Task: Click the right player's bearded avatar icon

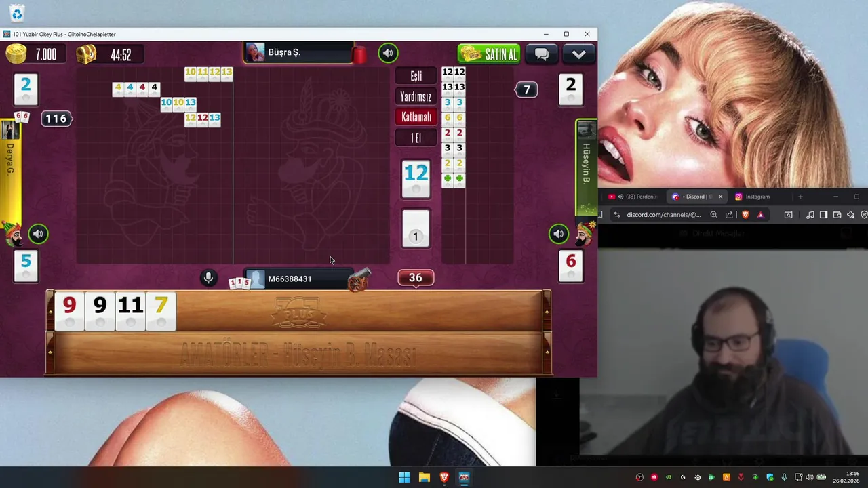Action: [x=584, y=234]
